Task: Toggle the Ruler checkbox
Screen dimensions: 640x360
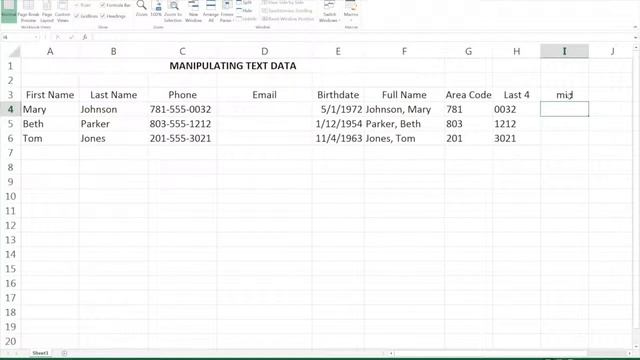Action: tap(83, 5)
